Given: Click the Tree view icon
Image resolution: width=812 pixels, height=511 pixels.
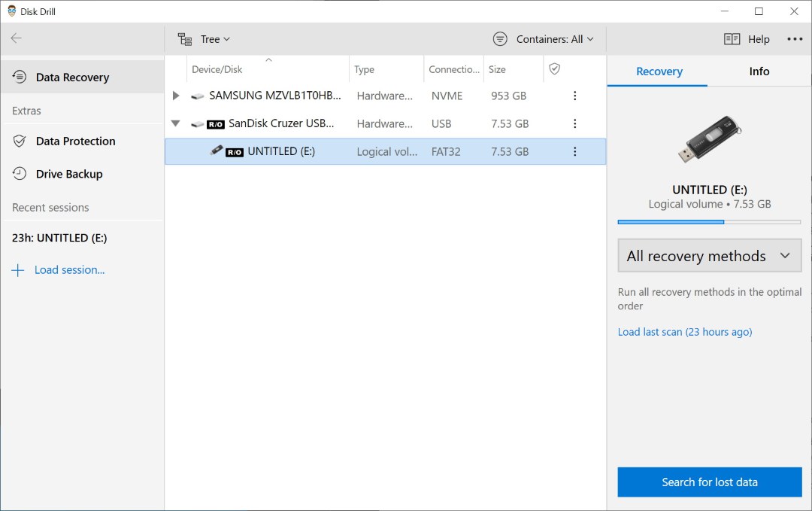Looking at the screenshot, I should coord(185,39).
